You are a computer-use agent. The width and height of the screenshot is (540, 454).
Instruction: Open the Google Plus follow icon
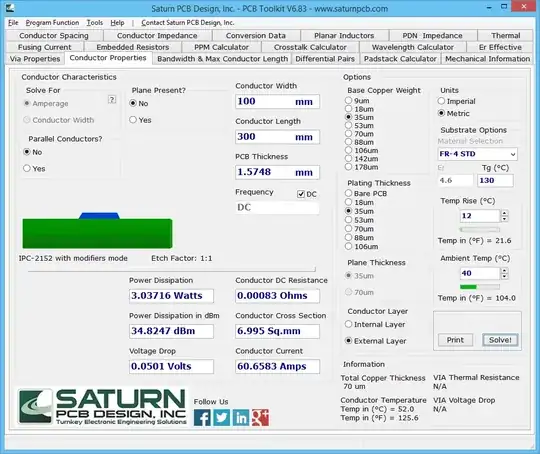pos(260,417)
